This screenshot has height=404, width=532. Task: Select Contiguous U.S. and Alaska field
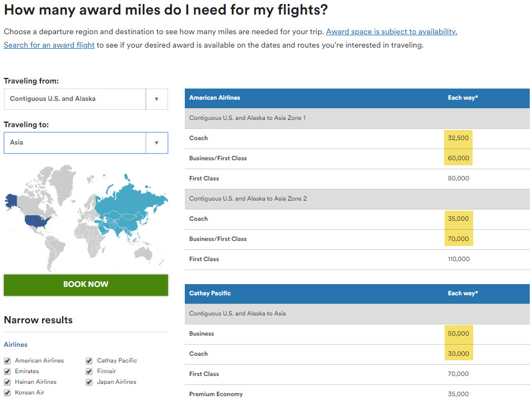[86, 99]
